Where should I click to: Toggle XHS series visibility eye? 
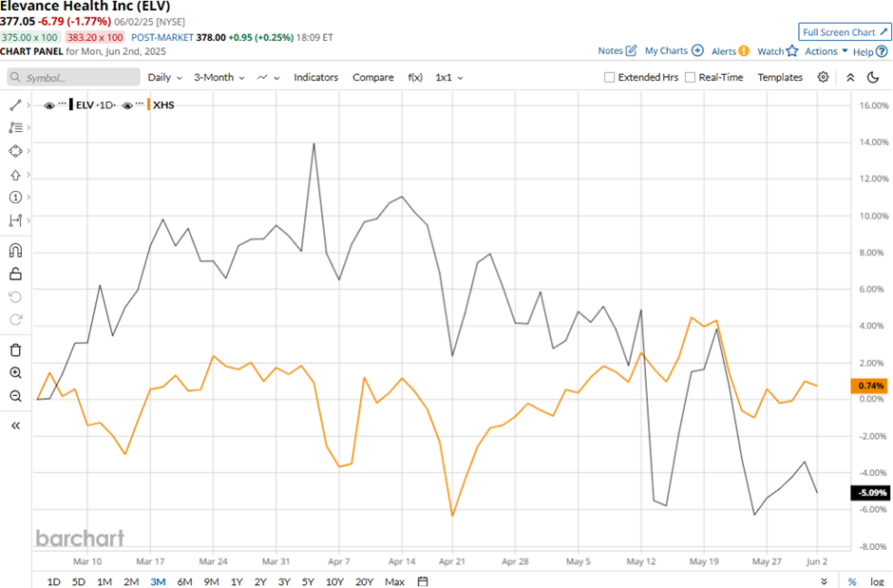pyautogui.click(x=127, y=105)
